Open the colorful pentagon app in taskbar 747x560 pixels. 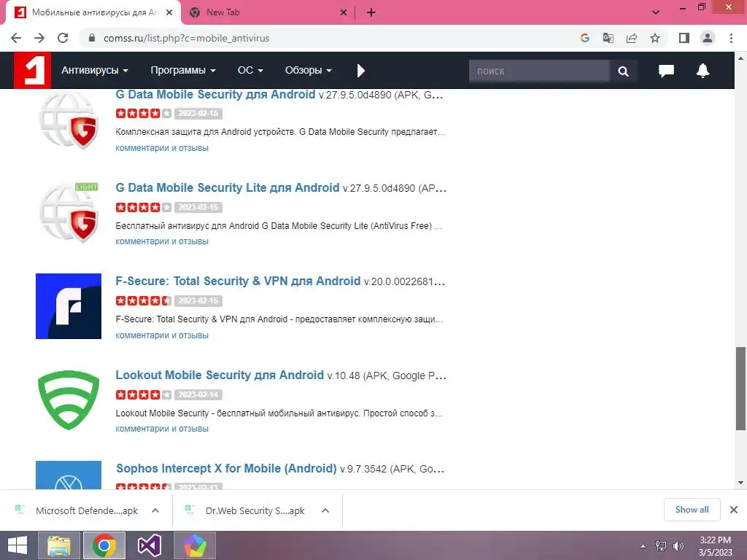pyautogui.click(x=195, y=545)
